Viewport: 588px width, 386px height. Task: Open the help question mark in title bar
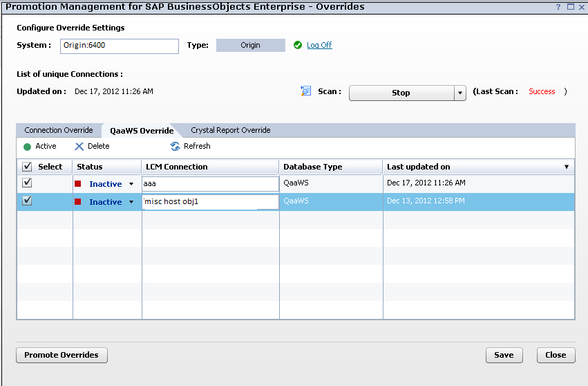(x=558, y=7)
